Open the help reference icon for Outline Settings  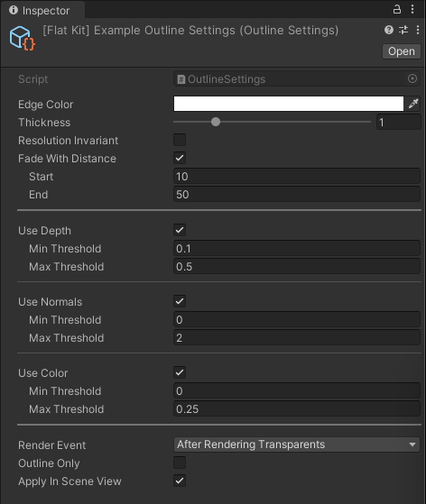click(389, 30)
